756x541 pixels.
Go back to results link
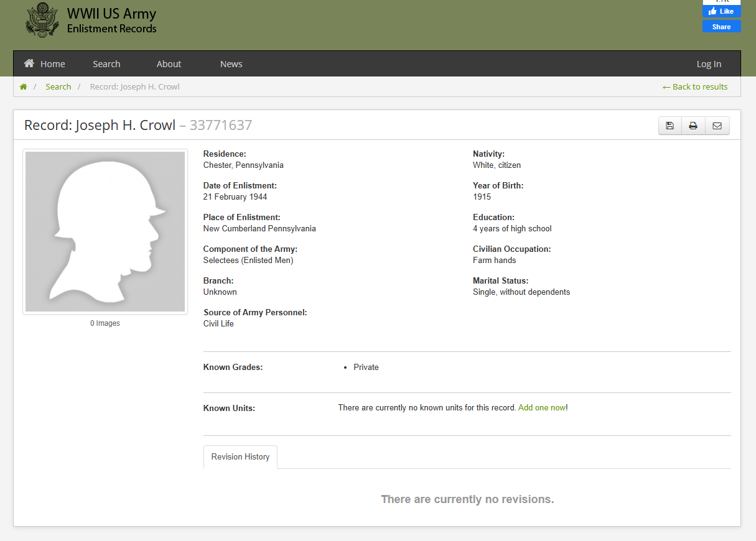pyautogui.click(x=695, y=87)
